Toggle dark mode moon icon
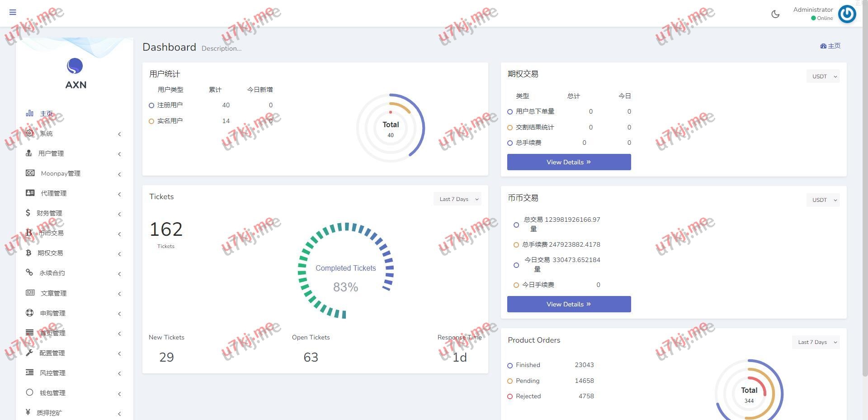 (775, 14)
